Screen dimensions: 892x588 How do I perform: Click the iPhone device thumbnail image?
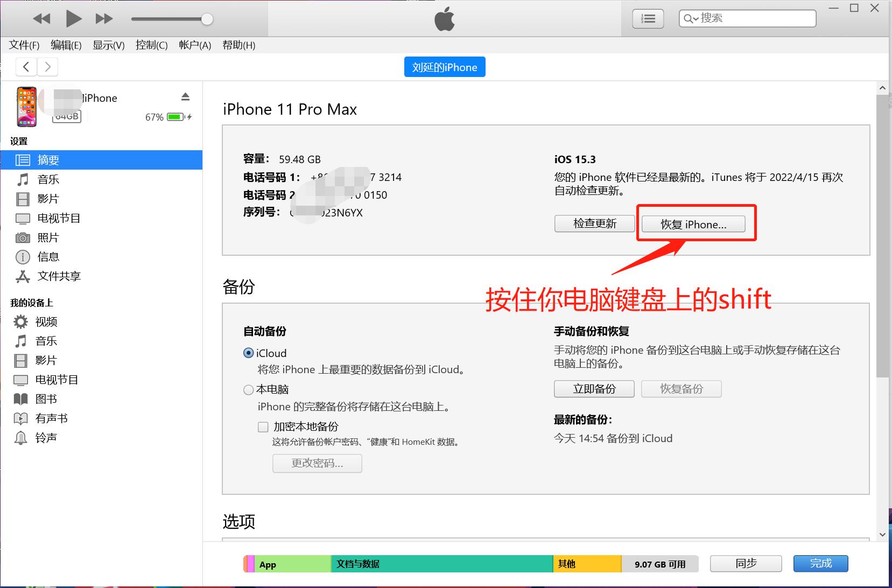pyautogui.click(x=26, y=107)
